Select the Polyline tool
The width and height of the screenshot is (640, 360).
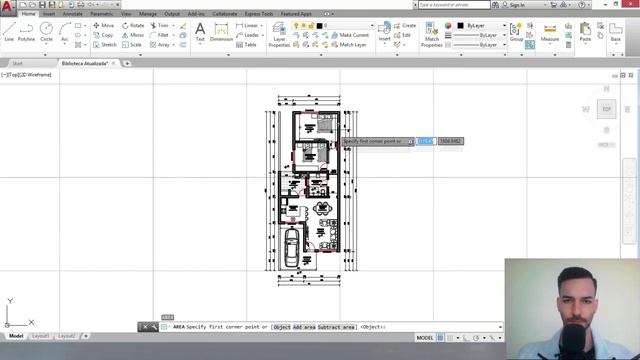pos(27,32)
